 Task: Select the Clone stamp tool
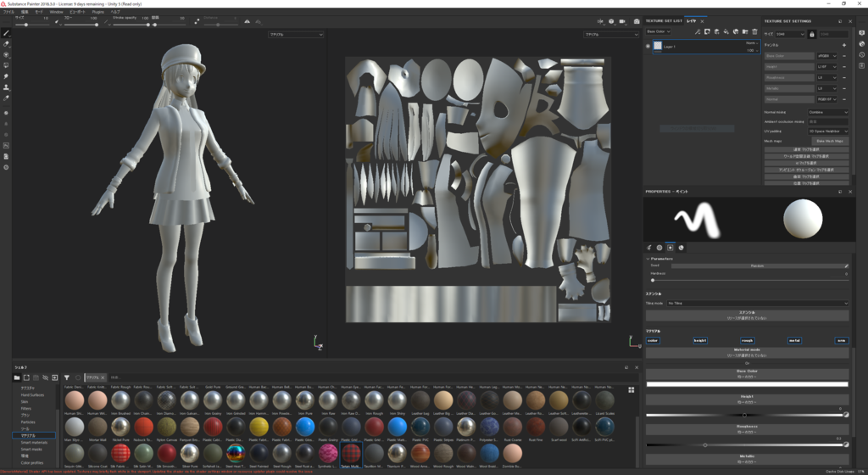tap(6, 87)
